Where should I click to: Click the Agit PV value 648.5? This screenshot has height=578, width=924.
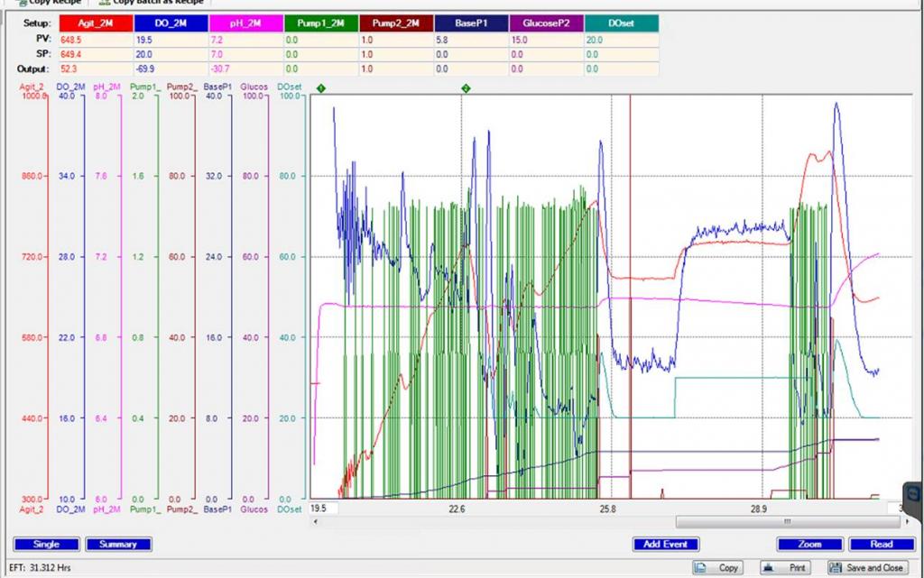pyautogui.click(x=70, y=40)
